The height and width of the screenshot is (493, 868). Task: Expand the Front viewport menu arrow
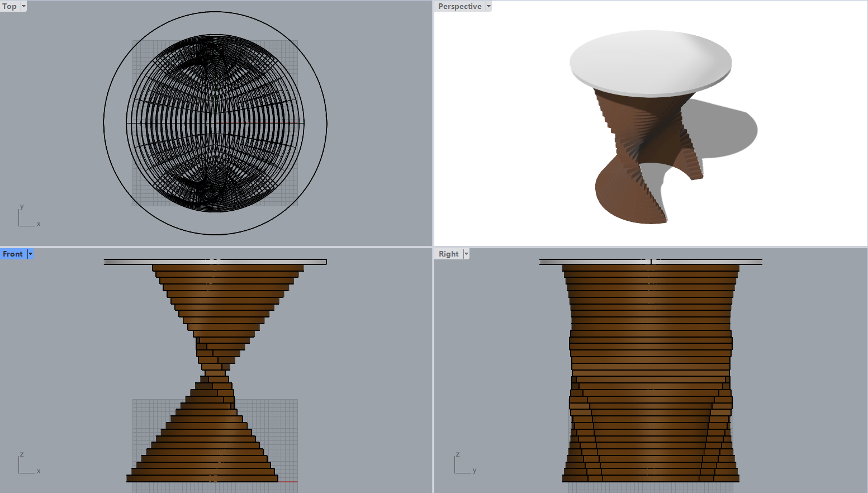click(30, 254)
